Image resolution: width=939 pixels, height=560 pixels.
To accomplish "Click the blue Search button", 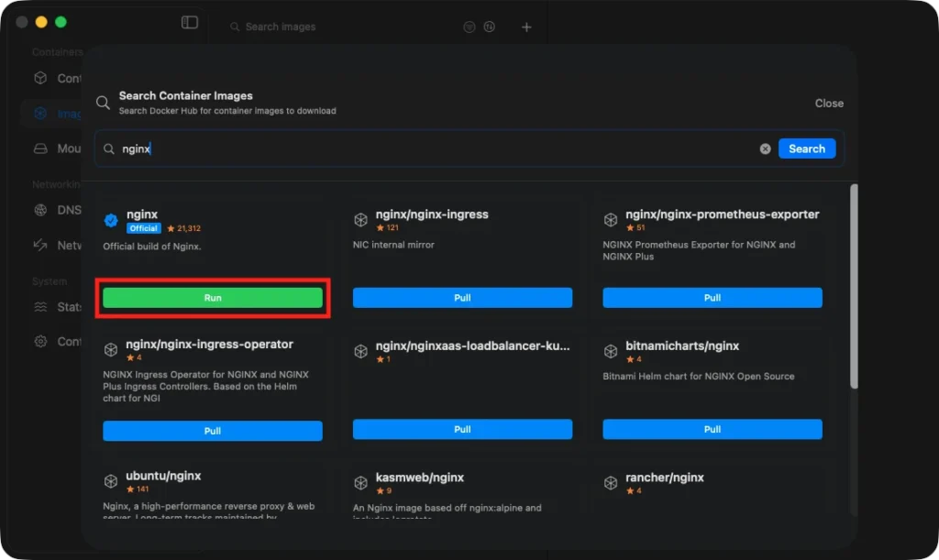I will coord(807,148).
